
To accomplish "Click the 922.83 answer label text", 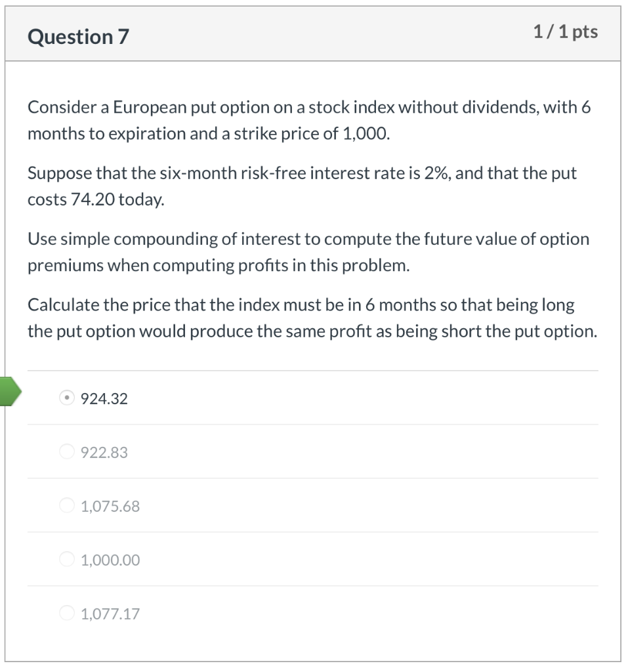I will point(104,452).
